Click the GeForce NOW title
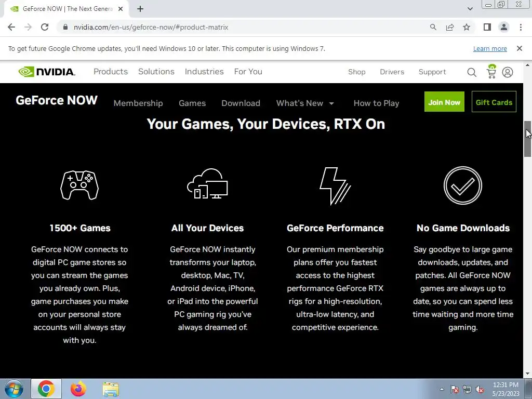Viewport: 532px width, 399px height. [57, 100]
